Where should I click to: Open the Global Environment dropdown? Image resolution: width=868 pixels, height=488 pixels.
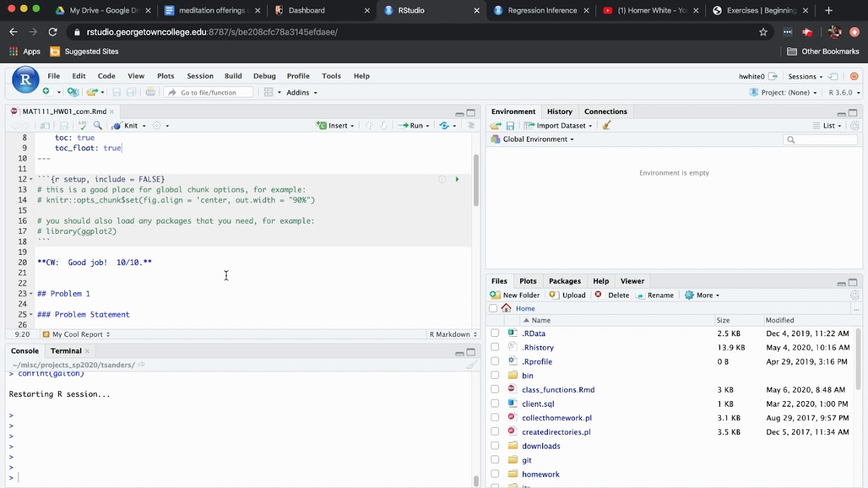534,139
